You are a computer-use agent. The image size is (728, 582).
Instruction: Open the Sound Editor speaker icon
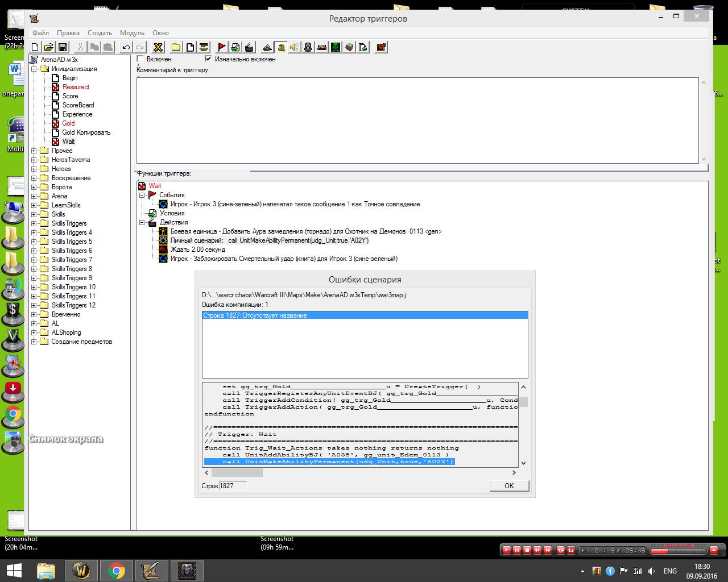click(x=295, y=47)
